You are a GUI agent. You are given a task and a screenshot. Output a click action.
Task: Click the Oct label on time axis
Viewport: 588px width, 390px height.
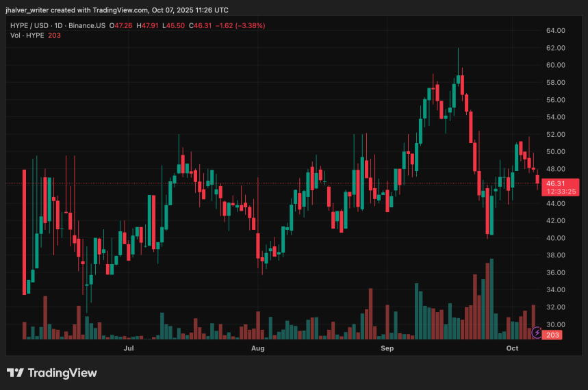tap(512, 348)
